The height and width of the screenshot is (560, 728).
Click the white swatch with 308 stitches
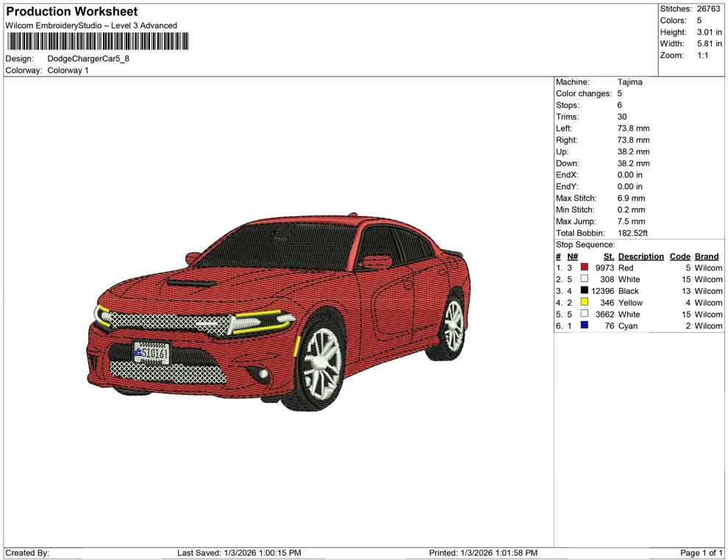pos(585,279)
